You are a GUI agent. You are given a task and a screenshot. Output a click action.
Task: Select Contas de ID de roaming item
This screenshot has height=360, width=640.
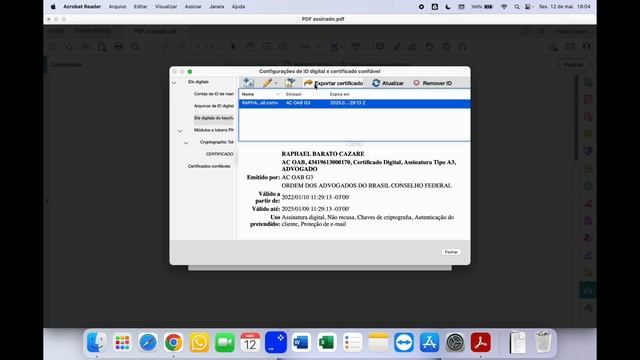pos(213,94)
